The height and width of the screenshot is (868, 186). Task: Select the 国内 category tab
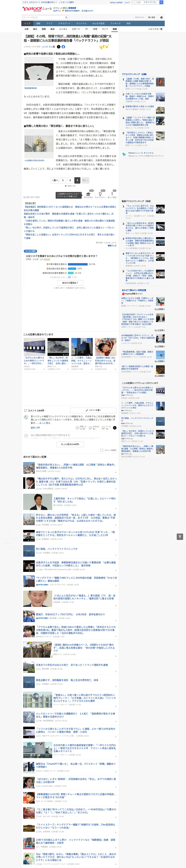35,29
